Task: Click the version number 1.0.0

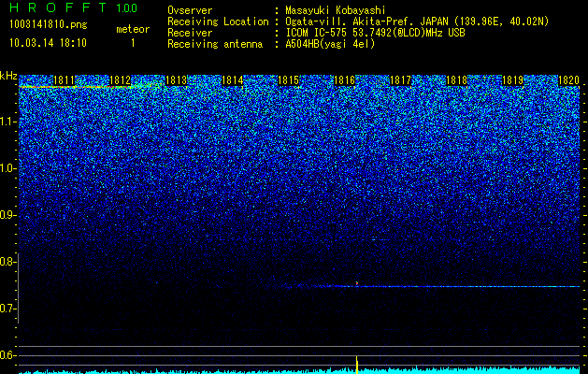Action: coord(126,8)
